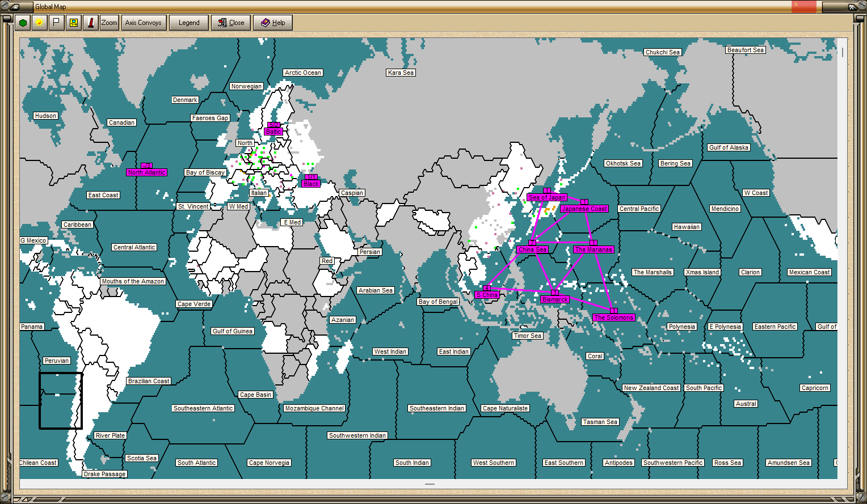
Task: Click the Ross Sea label
Action: pyautogui.click(x=728, y=463)
